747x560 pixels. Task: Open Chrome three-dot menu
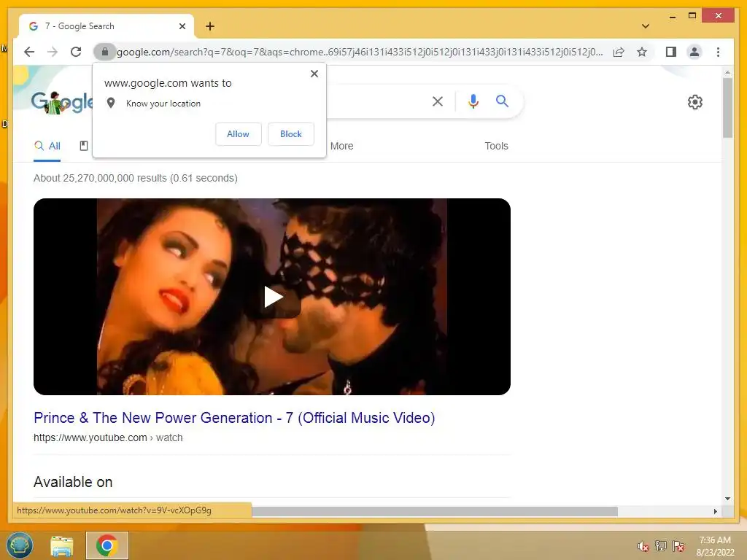click(718, 52)
